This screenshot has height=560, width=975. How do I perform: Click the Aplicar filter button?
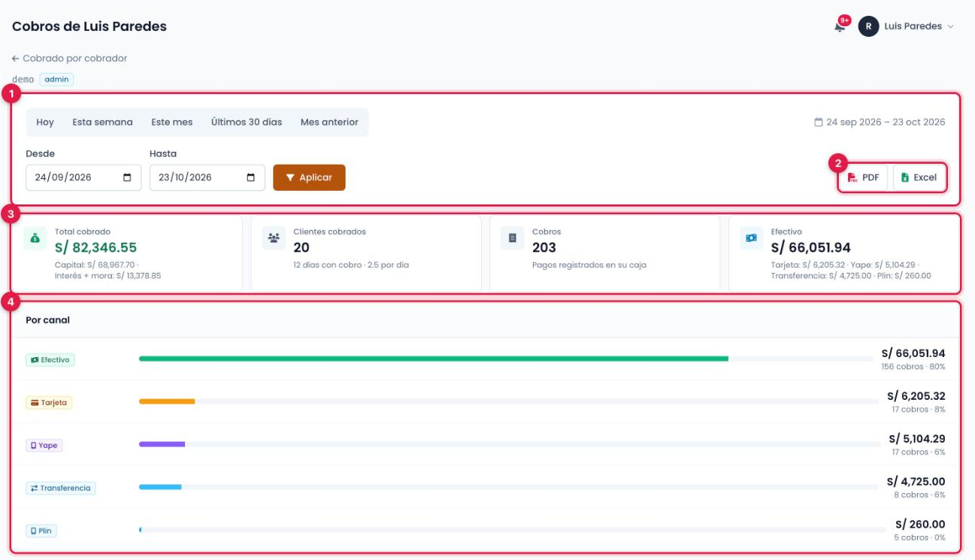309,177
